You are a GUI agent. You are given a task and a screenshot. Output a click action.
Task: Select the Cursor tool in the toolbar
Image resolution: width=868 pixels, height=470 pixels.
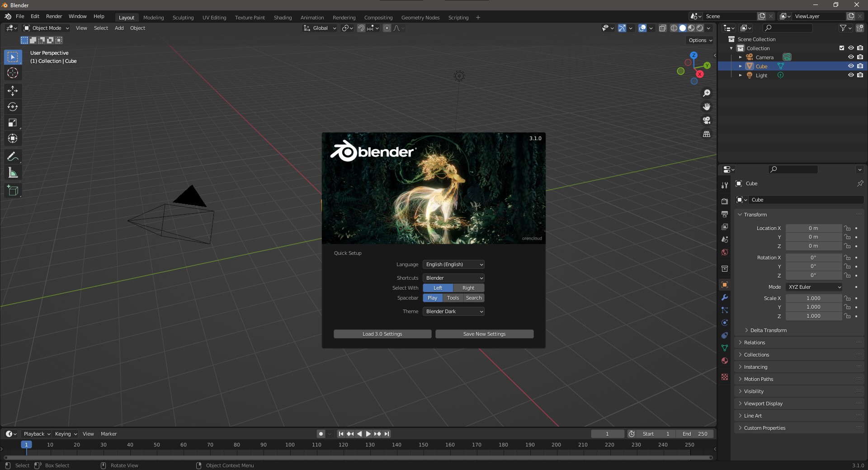point(13,73)
